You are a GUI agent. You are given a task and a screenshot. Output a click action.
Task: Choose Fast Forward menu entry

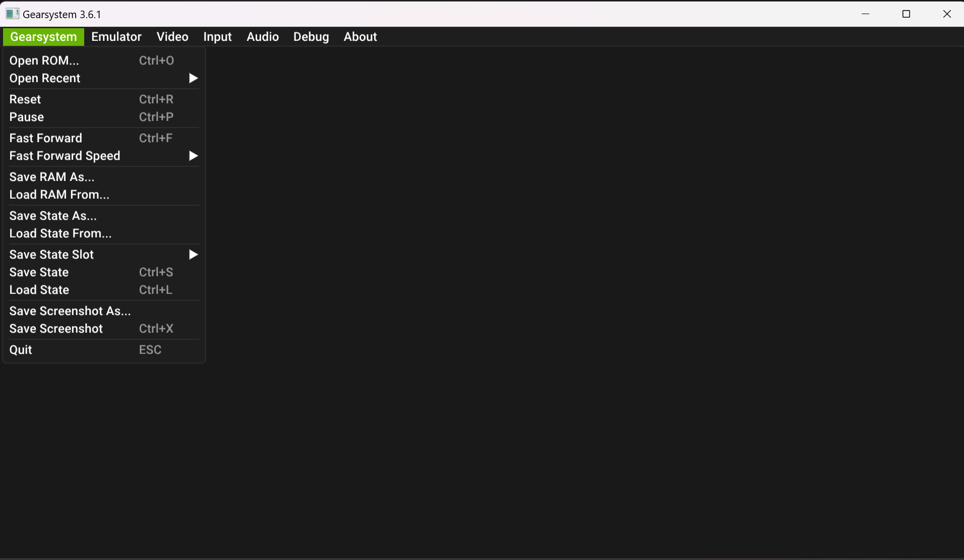(x=104, y=138)
